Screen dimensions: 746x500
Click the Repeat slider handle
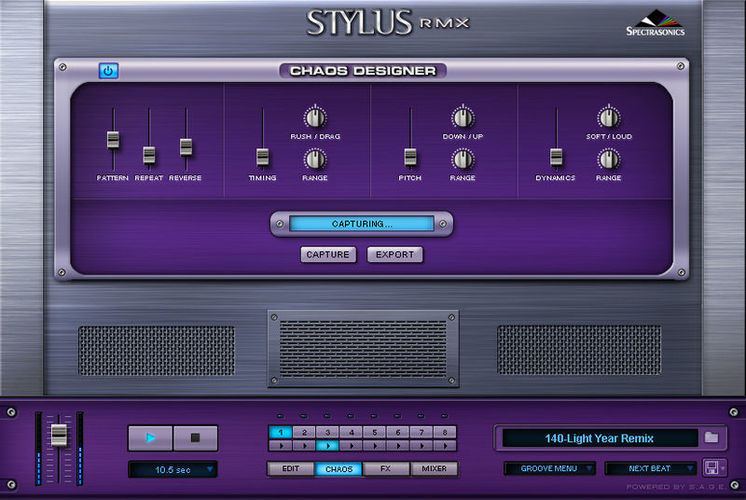click(149, 155)
